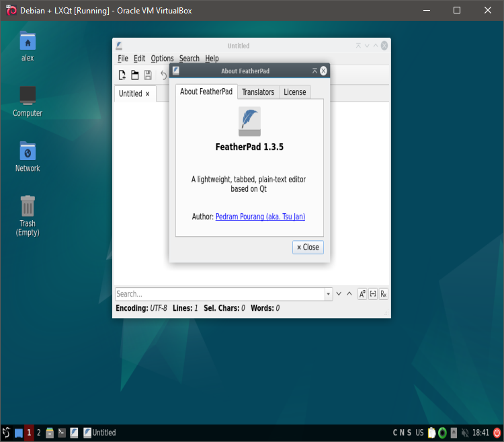Open the Search menu
This screenshot has height=442, width=504.
tap(190, 59)
